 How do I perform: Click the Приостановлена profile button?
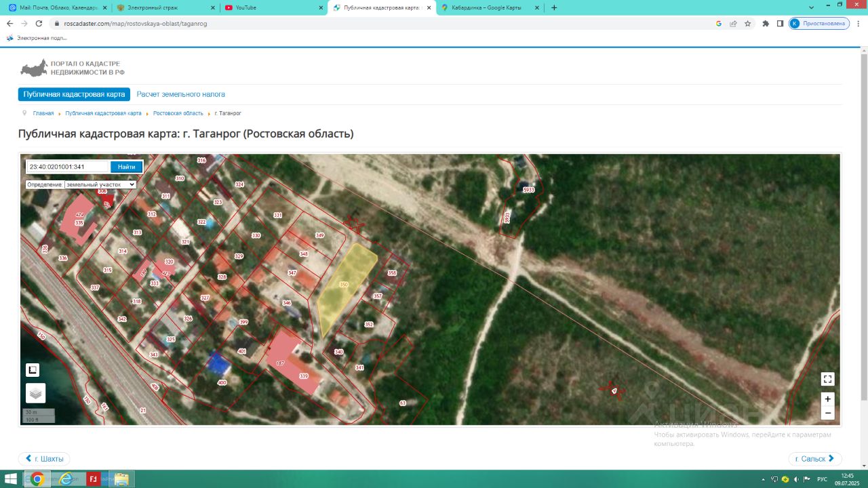click(x=819, y=23)
